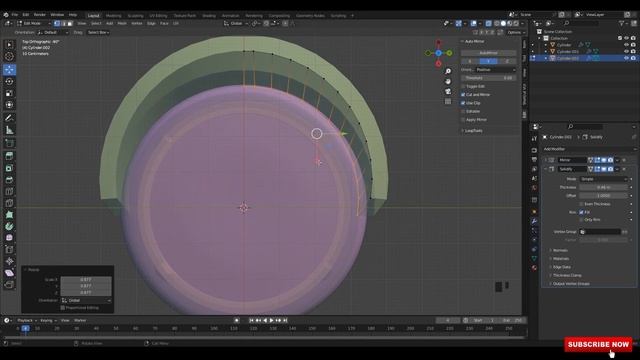Screen dimensions: 640x360
Task: Open the Select Box drag dropdown
Action: point(98,32)
